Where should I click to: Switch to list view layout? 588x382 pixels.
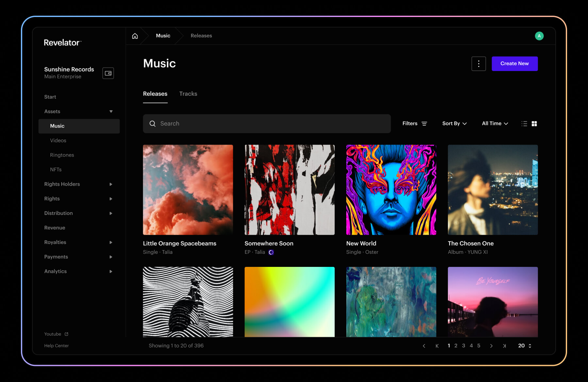524,124
